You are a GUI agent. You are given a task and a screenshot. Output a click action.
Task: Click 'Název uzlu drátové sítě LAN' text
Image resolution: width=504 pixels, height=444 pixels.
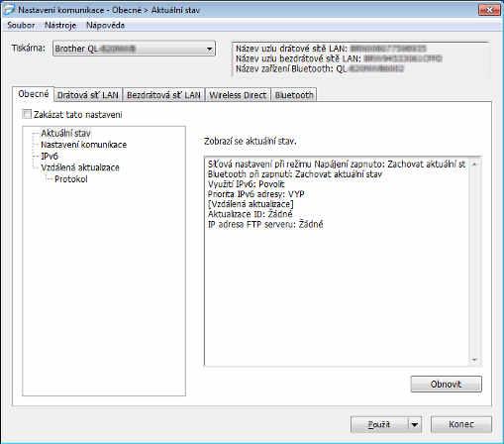pos(291,49)
